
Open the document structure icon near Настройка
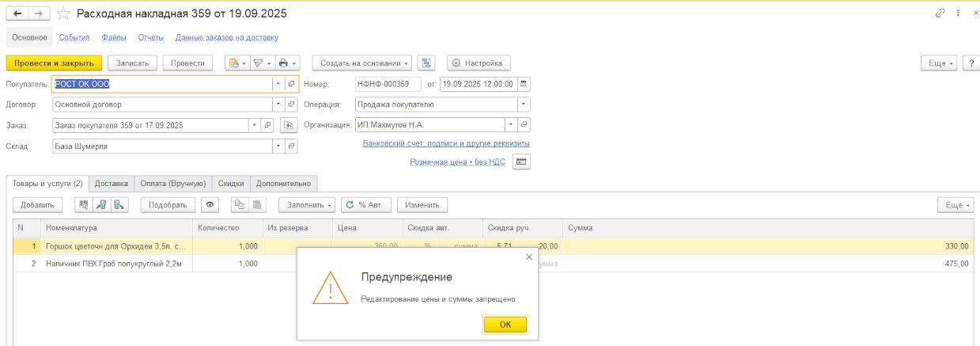(x=427, y=63)
